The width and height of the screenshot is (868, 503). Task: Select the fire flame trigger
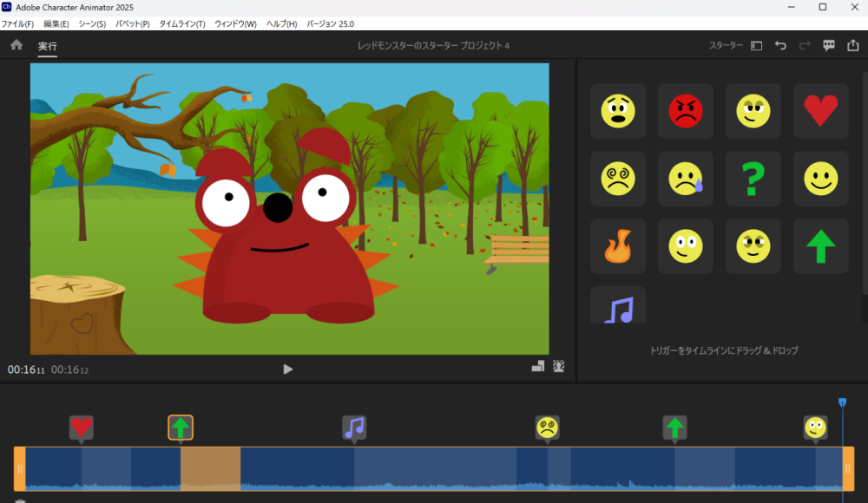pyautogui.click(x=618, y=246)
